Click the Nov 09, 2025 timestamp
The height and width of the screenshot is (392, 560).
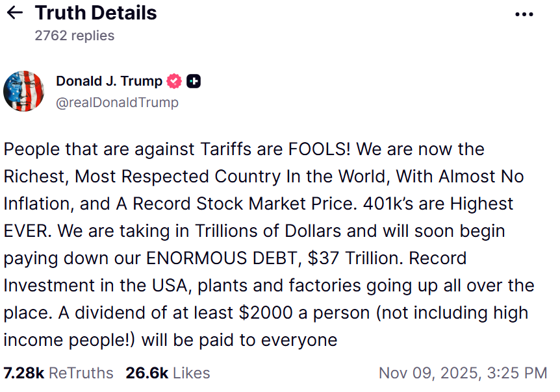pyautogui.click(x=463, y=373)
